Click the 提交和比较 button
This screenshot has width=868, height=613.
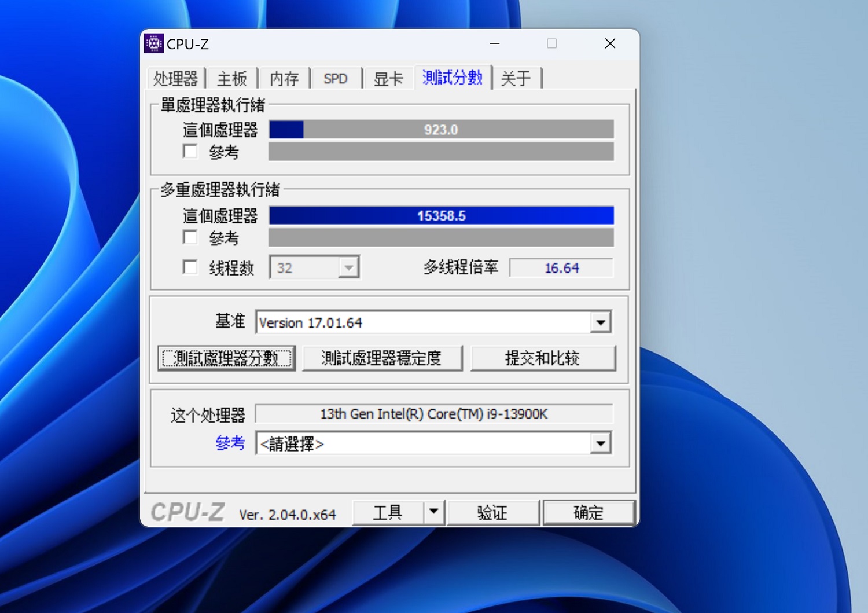tap(543, 358)
